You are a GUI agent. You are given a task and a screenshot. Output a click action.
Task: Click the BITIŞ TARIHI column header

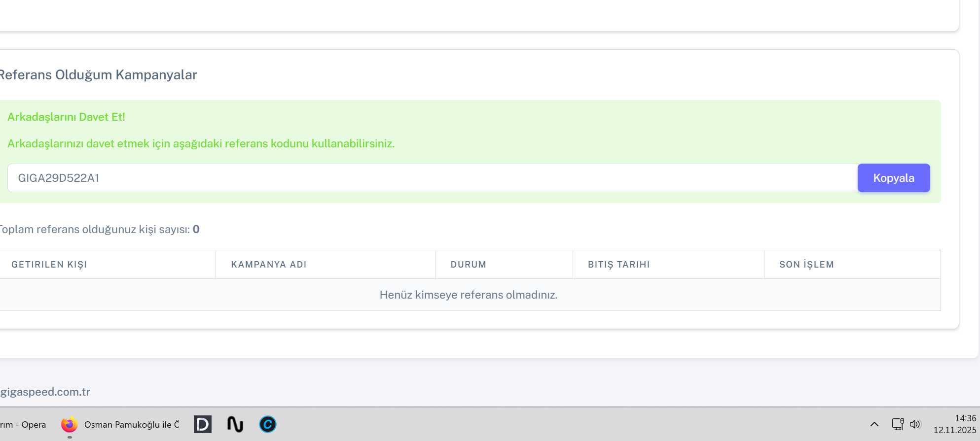tap(618, 265)
